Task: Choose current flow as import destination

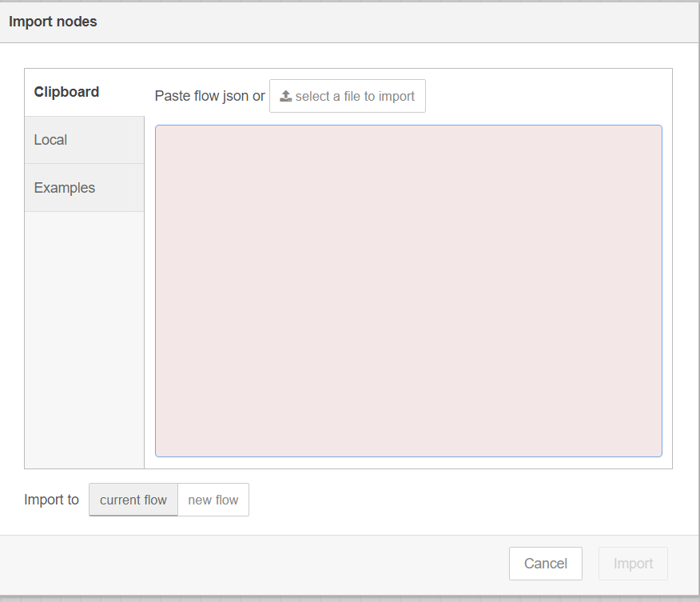Action: pyautogui.click(x=133, y=499)
